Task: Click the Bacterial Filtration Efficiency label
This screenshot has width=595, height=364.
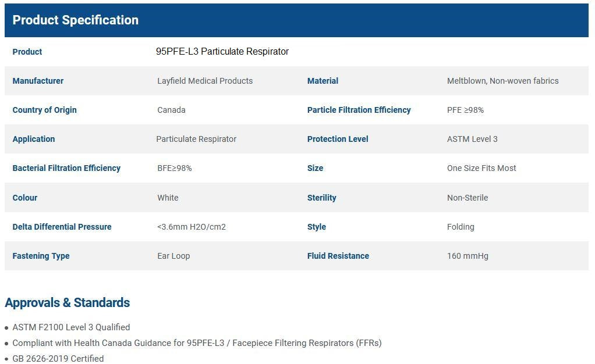Action: click(66, 168)
